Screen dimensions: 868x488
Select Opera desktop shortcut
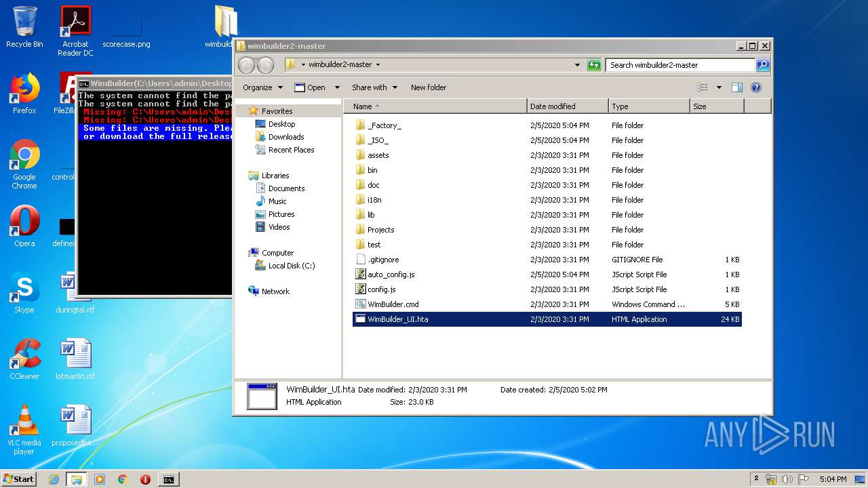click(x=24, y=226)
